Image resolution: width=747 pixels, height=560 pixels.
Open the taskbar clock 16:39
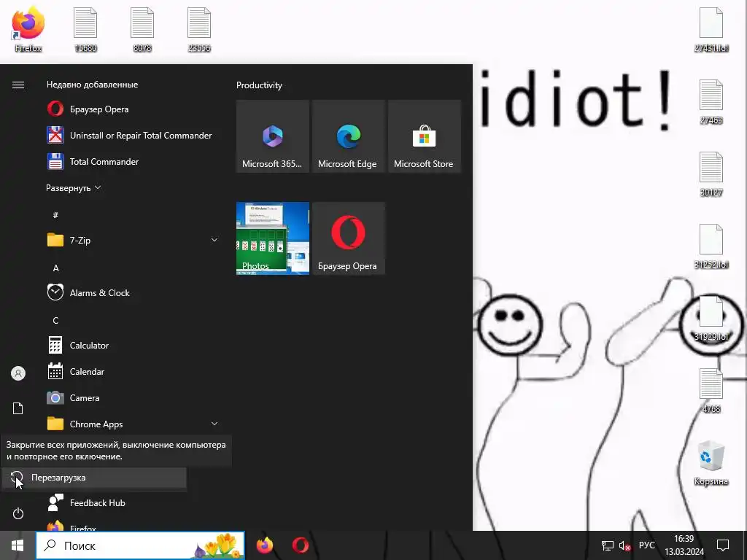(x=684, y=545)
